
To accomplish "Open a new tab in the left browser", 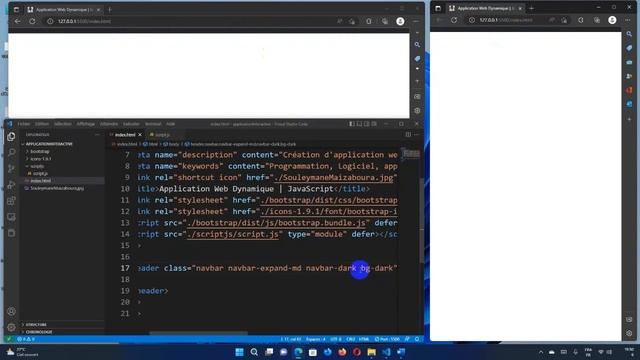I will coord(109,9).
